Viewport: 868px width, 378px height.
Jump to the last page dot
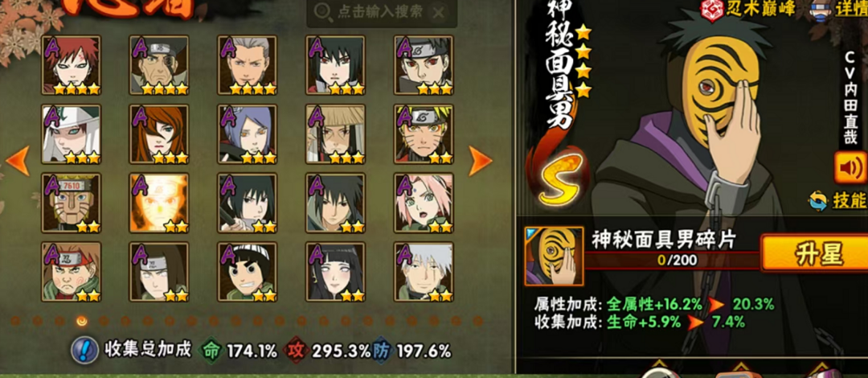(477, 320)
